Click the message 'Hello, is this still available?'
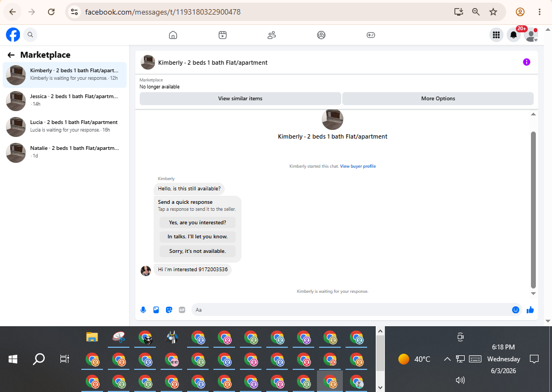 189,188
